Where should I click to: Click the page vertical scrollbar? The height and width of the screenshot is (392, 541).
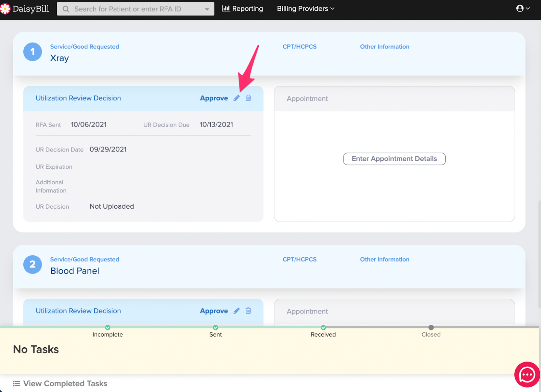(x=540, y=254)
